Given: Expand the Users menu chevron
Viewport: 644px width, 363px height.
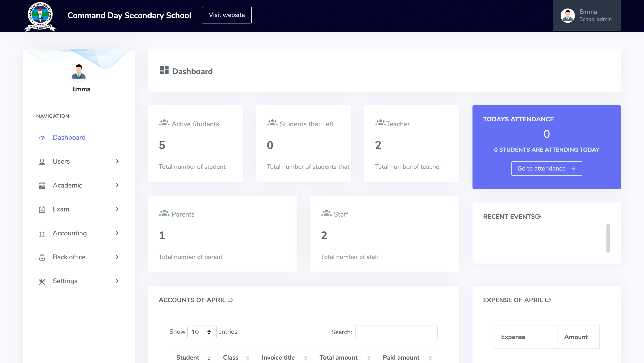Looking at the screenshot, I should coord(117,161).
